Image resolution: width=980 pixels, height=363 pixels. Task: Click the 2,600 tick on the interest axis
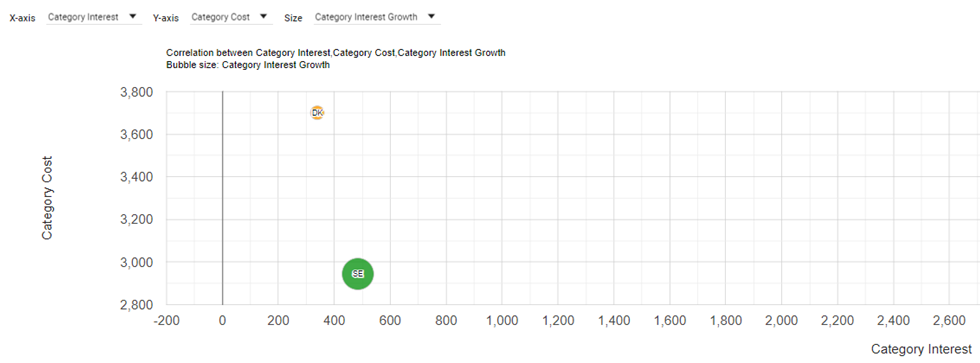click(949, 321)
